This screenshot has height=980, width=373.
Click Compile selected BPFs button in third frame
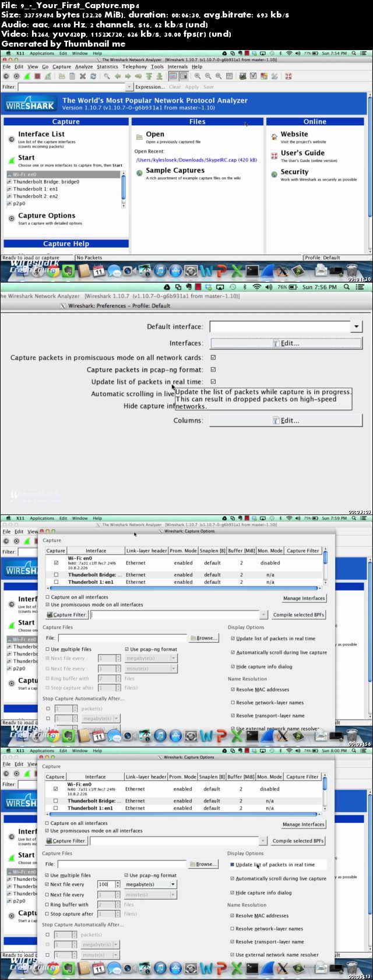(x=298, y=615)
